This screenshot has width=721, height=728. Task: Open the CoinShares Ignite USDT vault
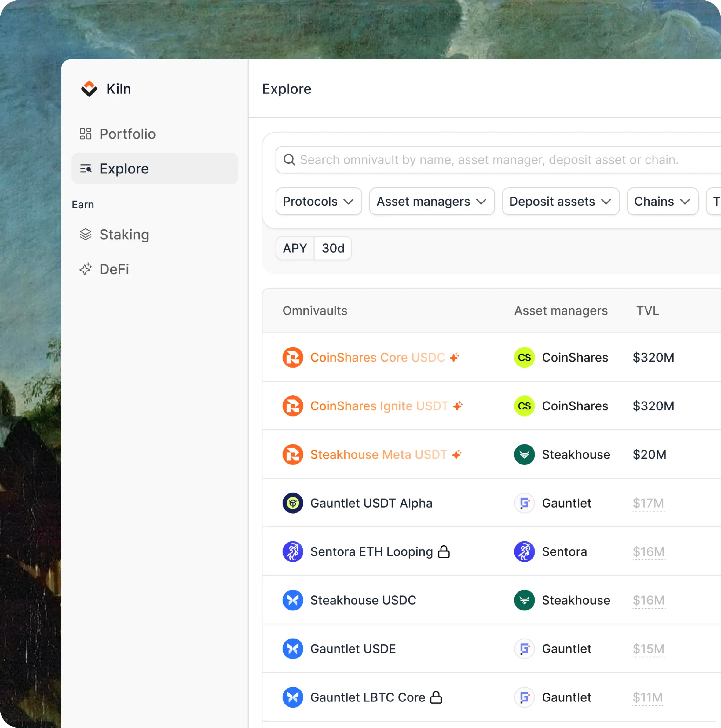pyautogui.click(x=379, y=406)
